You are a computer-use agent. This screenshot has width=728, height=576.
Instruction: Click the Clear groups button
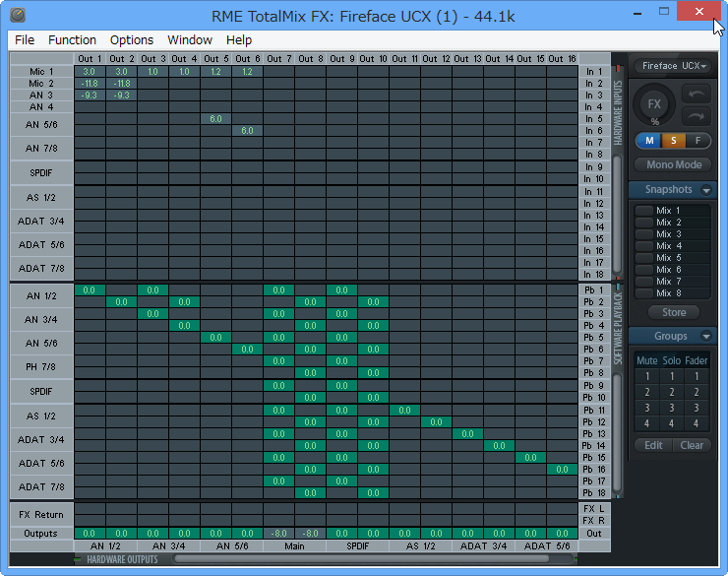pyautogui.click(x=692, y=445)
